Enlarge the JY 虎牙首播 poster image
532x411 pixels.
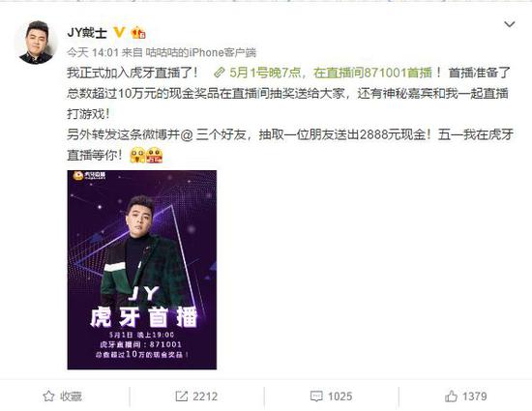[x=142, y=270]
